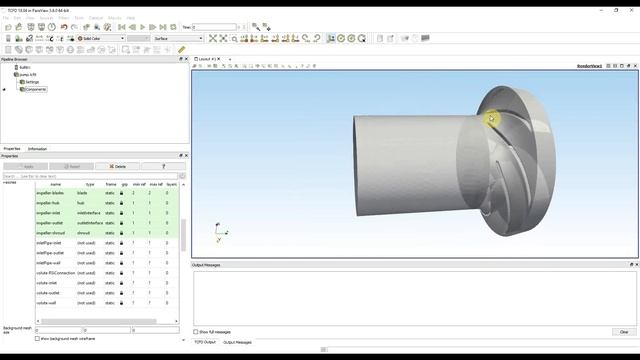Select the Layout #1 tab

point(207,59)
